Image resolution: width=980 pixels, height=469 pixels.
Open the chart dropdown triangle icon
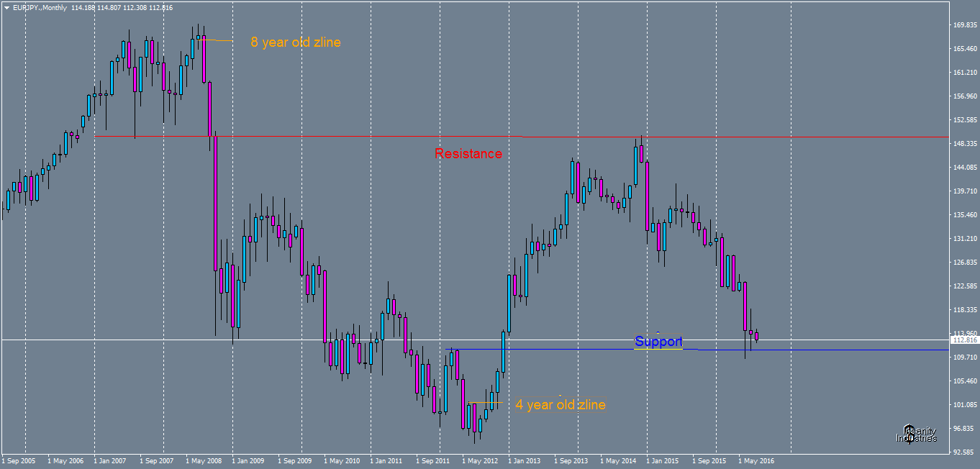7,7
